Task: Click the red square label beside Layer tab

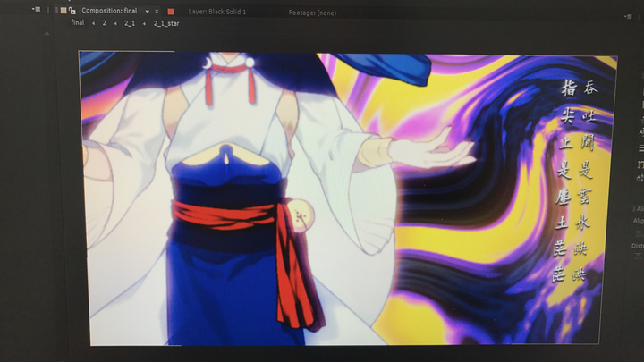Action: (171, 12)
